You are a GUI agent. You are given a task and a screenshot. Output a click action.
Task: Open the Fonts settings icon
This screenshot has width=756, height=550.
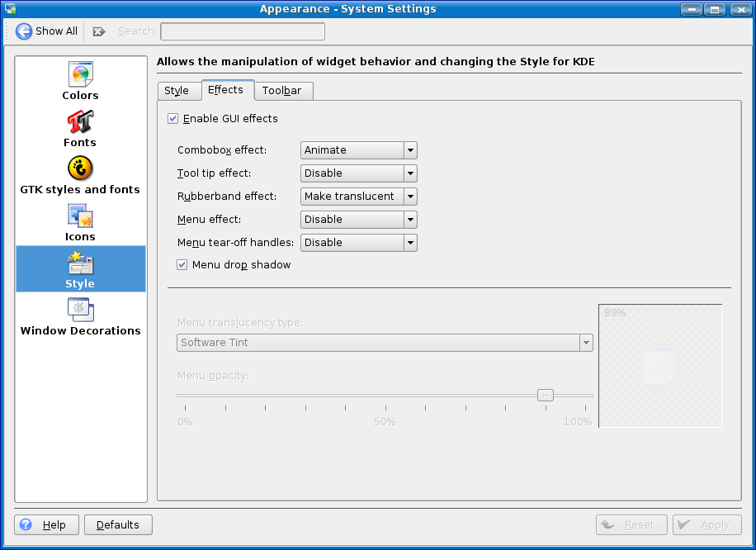(x=80, y=122)
